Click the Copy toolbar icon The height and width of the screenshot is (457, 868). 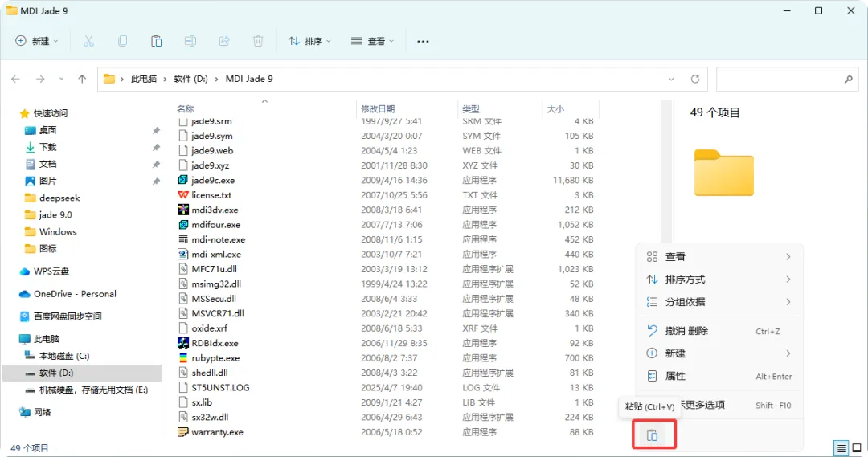122,41
